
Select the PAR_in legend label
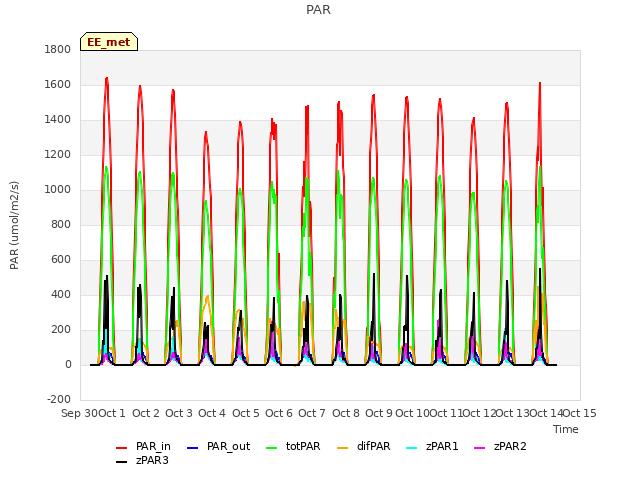153,447
